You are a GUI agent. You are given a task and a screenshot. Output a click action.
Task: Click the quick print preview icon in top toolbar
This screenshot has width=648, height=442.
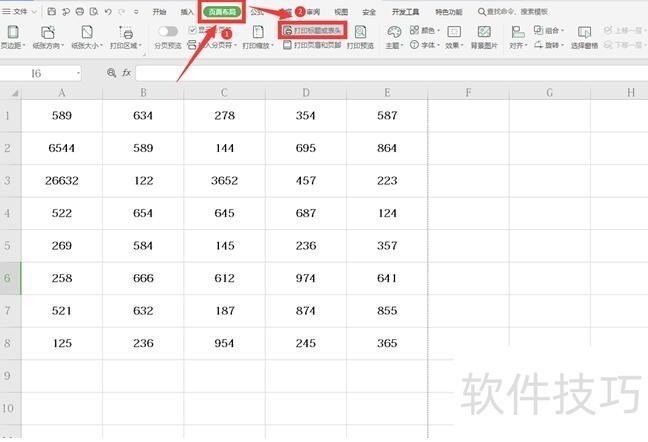[x=94, y=12]
